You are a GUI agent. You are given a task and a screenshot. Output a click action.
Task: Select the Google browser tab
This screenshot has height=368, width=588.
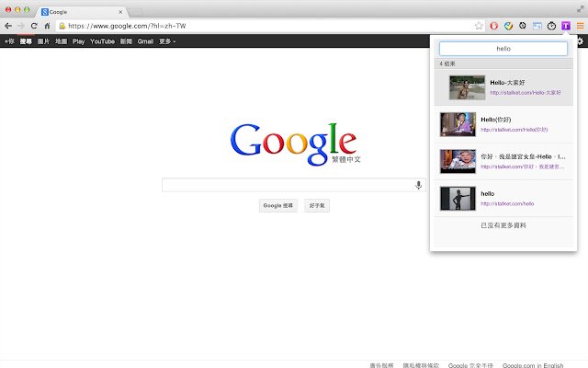[x=83, y=12]
